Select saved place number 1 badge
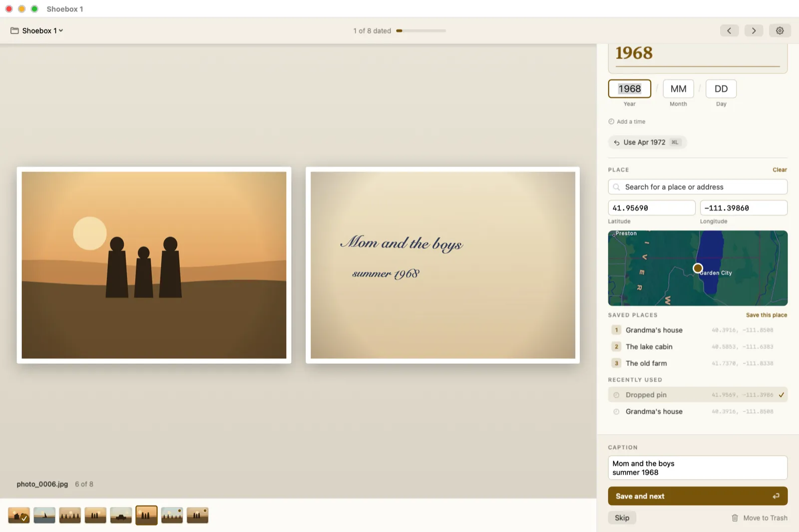This screenshot has width=799, height=532. (616, 330)
